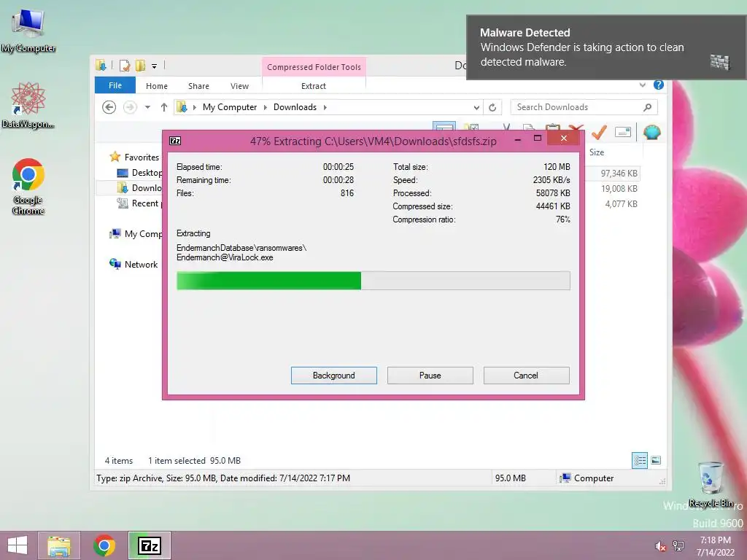Viewport: 747px width, 560px height.
Task: Switch to Details view using the status bar icon
Action: tap(640, 460)
